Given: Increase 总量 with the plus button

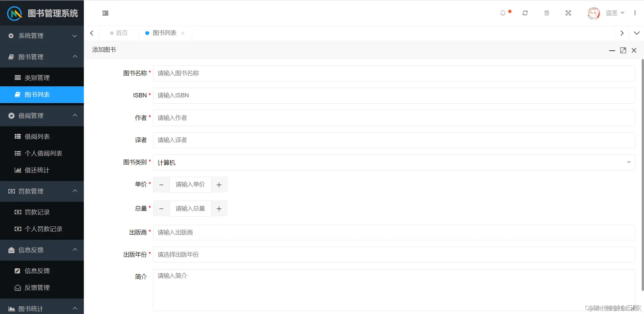Looking at the screenshot, I should tap(219, 209).
